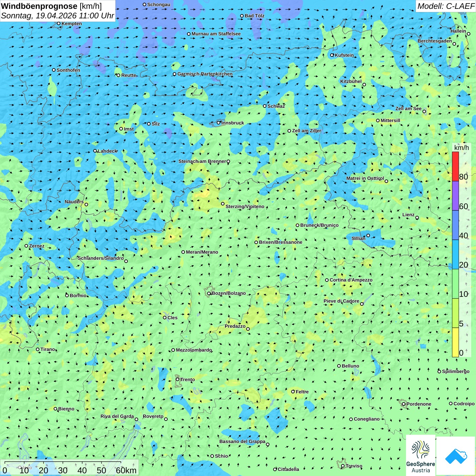
Task: Click the Mezzolombardo city label
Action: (x=194, y=350)
